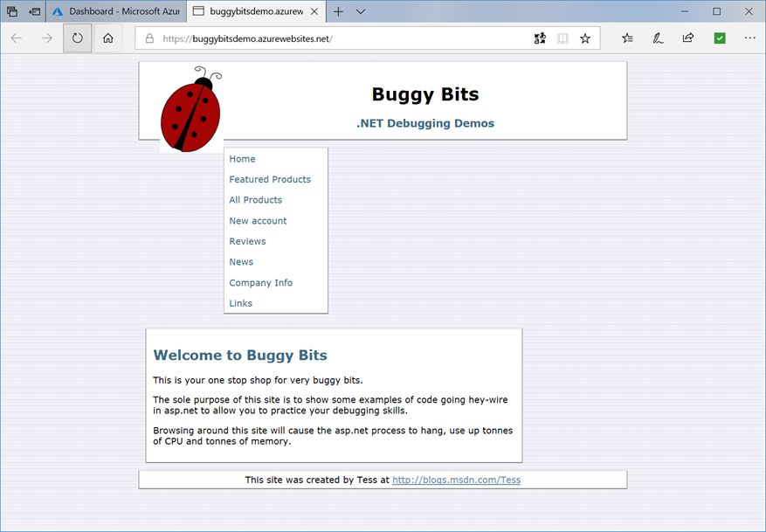Minimize the browser window
The height and width of the screenshot is (532, 766).
(x=685, y=11)
